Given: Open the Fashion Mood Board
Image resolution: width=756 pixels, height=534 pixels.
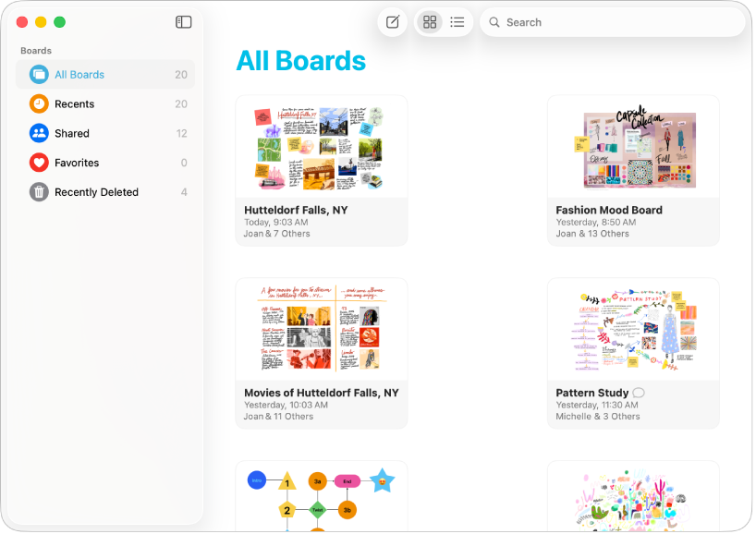Looking at the screenshot, I should point(633,148).
